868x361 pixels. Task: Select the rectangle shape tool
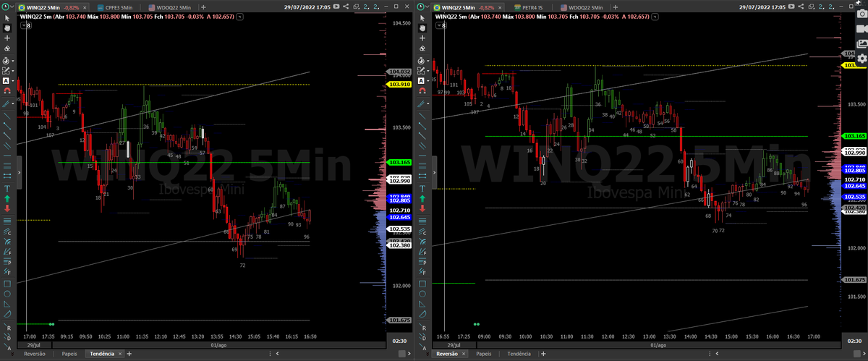(7, 284)
